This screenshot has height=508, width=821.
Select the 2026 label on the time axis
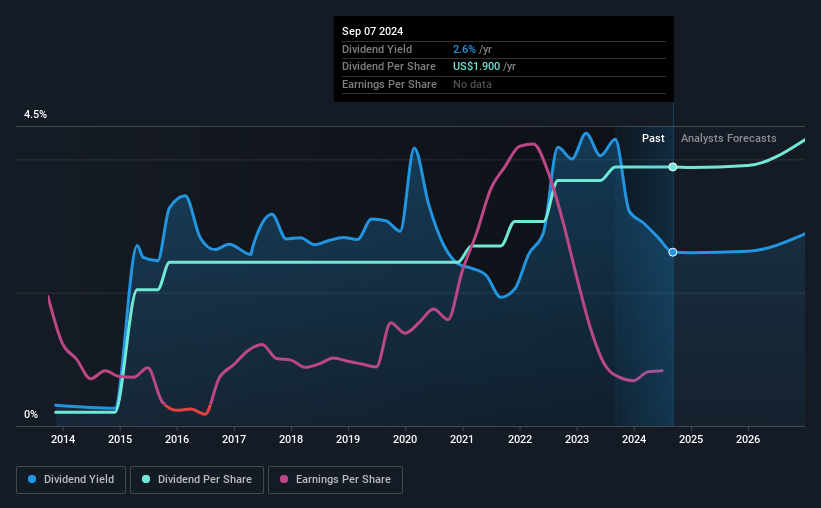coord(748,439)
